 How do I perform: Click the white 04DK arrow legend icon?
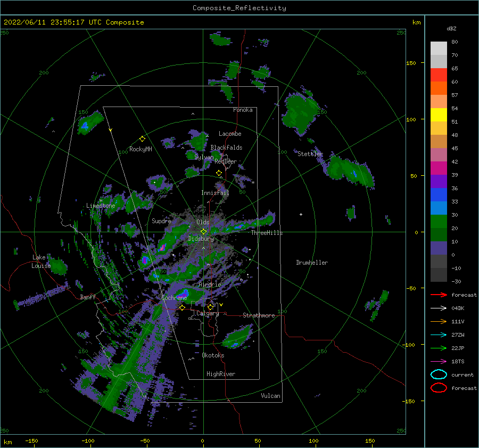(x=439, y=308)
